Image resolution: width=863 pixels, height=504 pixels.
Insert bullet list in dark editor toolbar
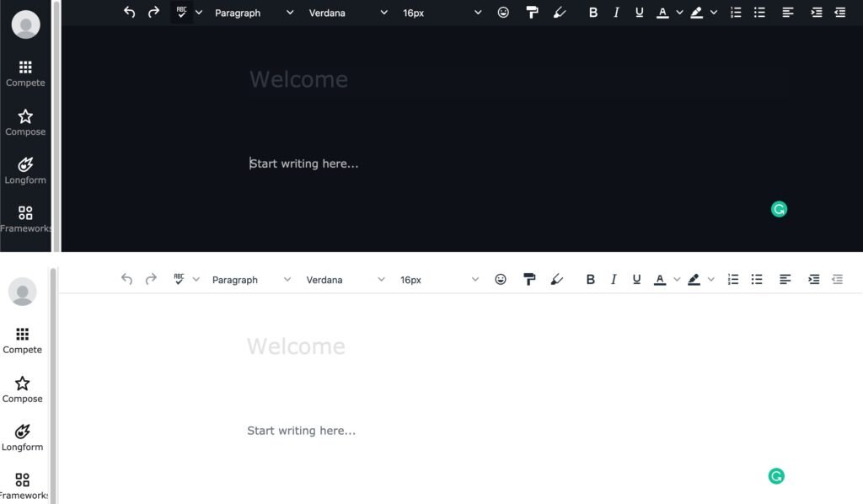point(759,12)
